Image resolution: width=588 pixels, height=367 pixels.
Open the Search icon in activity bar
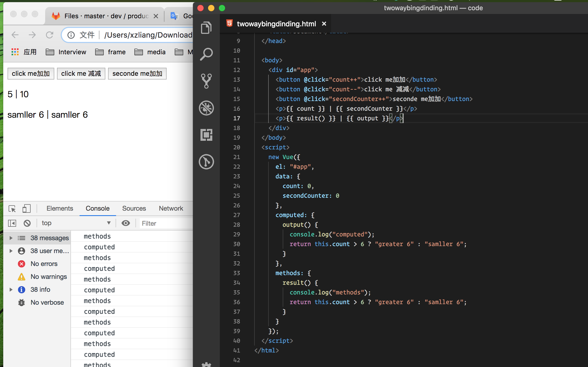click(206, 54)
